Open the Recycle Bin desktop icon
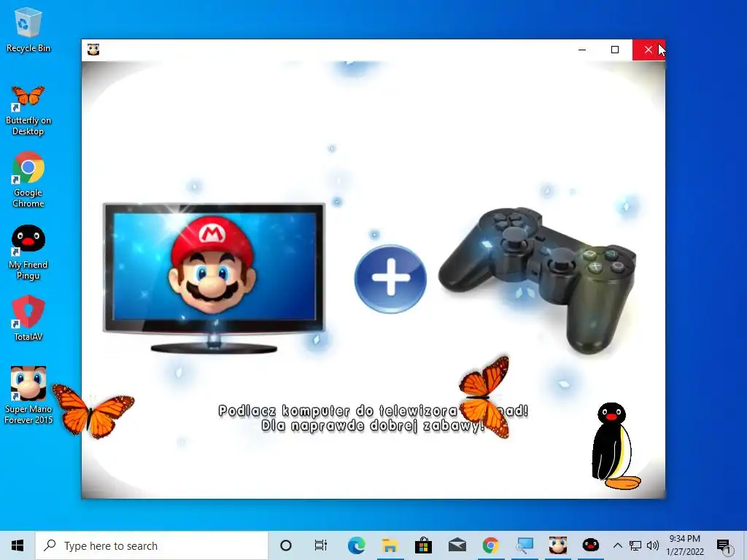Screen dimensions: 747x560 (x=28, y=29)
